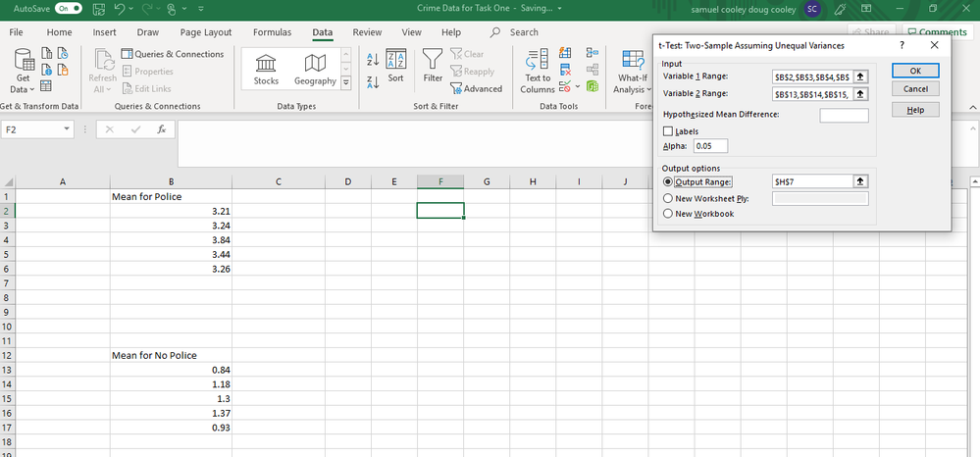Switch to the Review ribbon tab
This screenshot has height=457, width=980.
(x=367, y=32)
